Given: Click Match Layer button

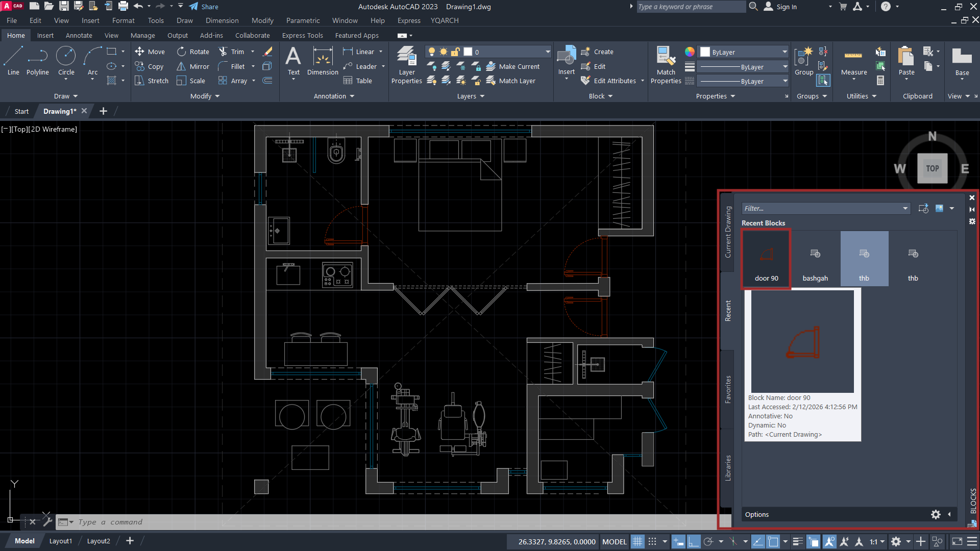Looking at the screenshot, I should pyautogui.click(x=510, y=81).
